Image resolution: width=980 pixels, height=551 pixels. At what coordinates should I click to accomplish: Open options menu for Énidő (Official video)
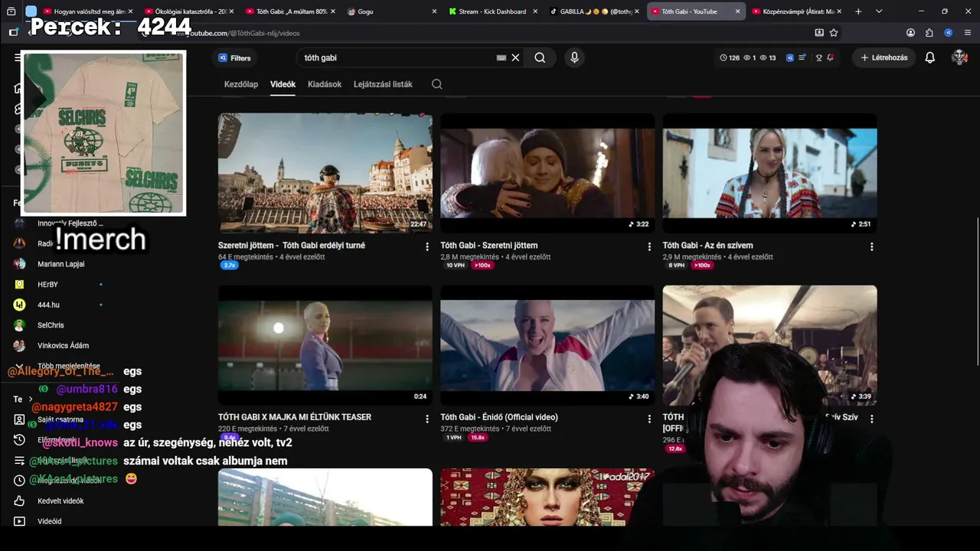(x=649, y=419)
